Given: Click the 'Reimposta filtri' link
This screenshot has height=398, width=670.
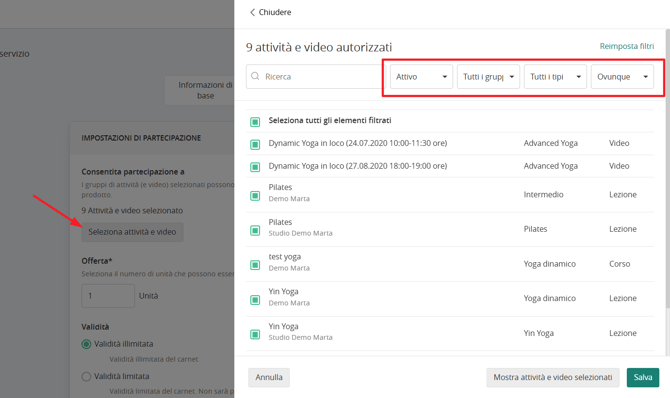Looking at the screenshot, I should (627, 46).
